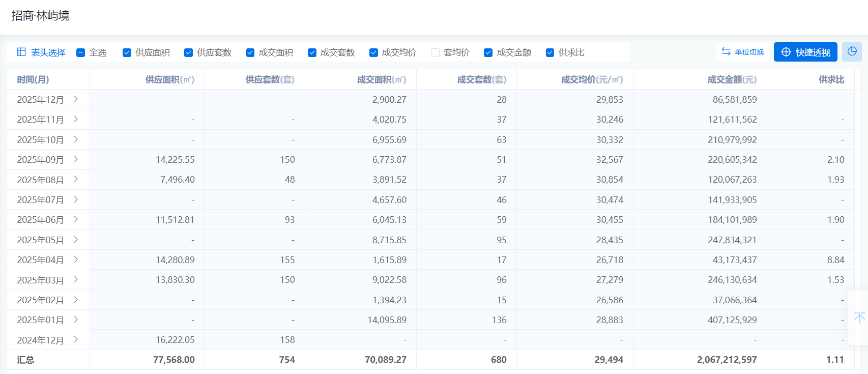Uncheck the 供求比 column checkbox
The height and width of the screenshot is (374, 868).
pyautogui.click(x=550, y=52)
